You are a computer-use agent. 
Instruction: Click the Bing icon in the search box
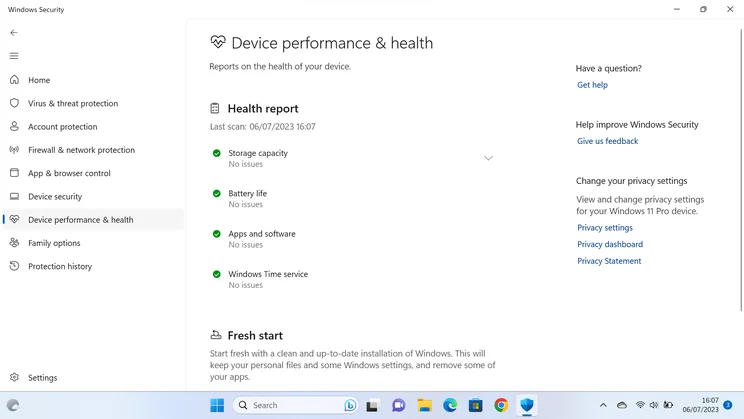click(350, 405)
